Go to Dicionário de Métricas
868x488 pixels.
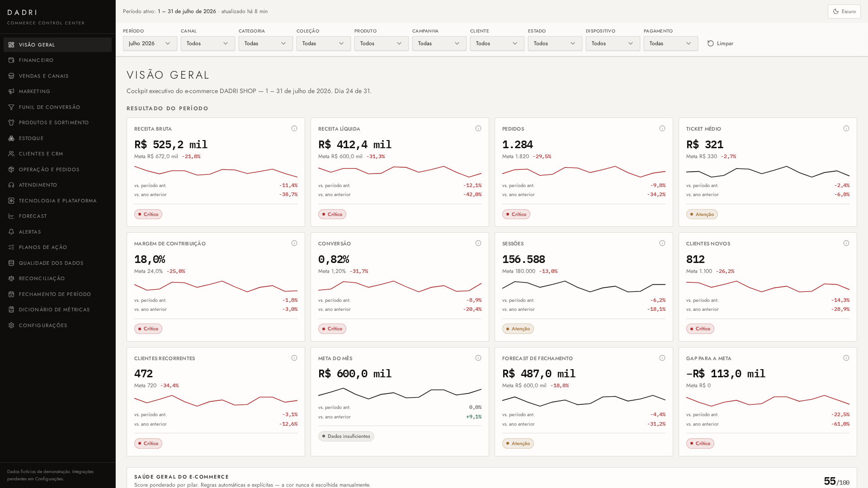(x=57, y=310)
